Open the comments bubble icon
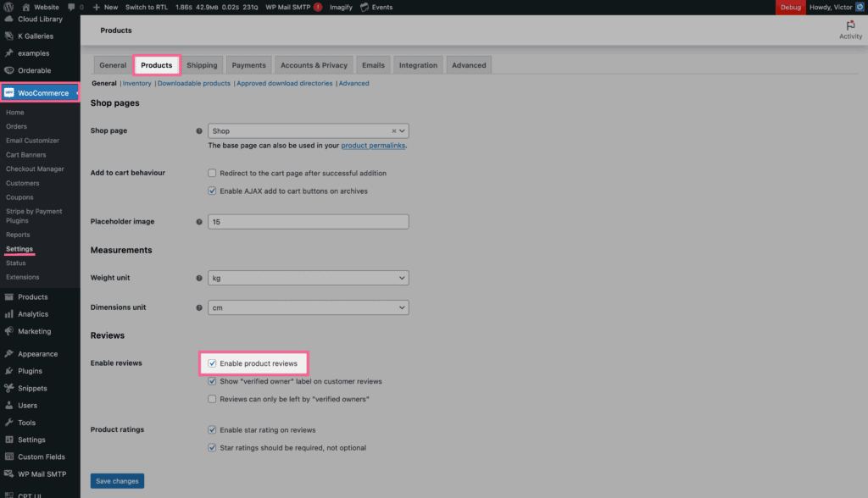Image resolution: width=868 pixels, height=498 pixels. [x=71, y=7]
